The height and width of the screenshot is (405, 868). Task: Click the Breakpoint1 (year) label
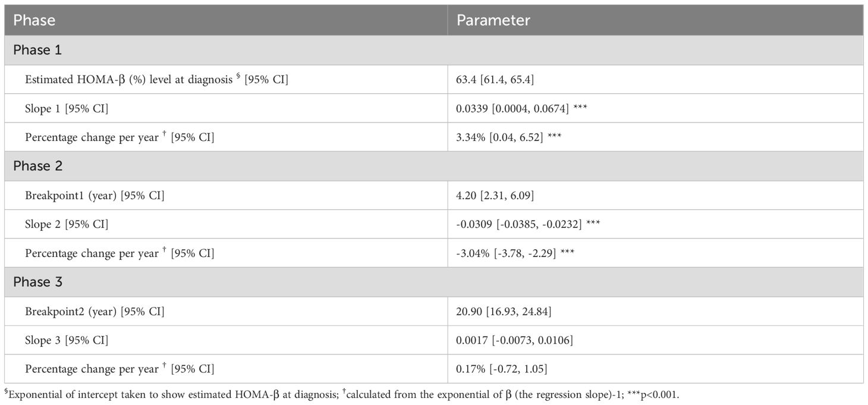(95, 195)
